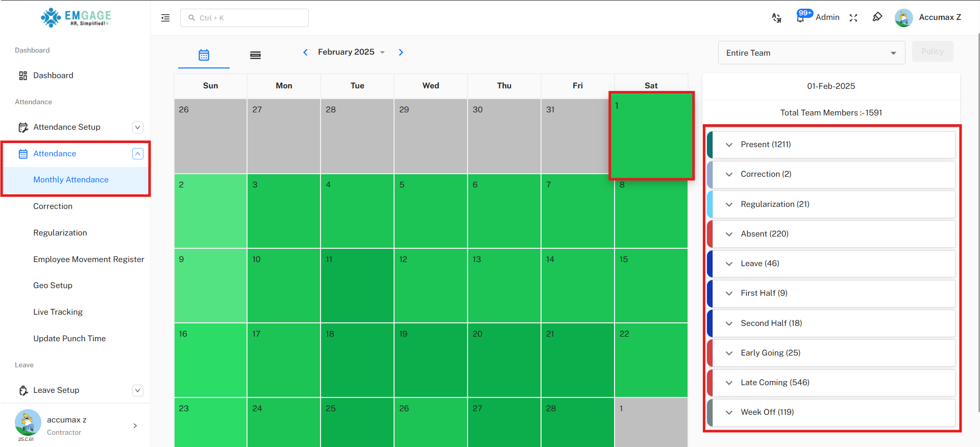Open the notifications bell icon

point(800,18)
